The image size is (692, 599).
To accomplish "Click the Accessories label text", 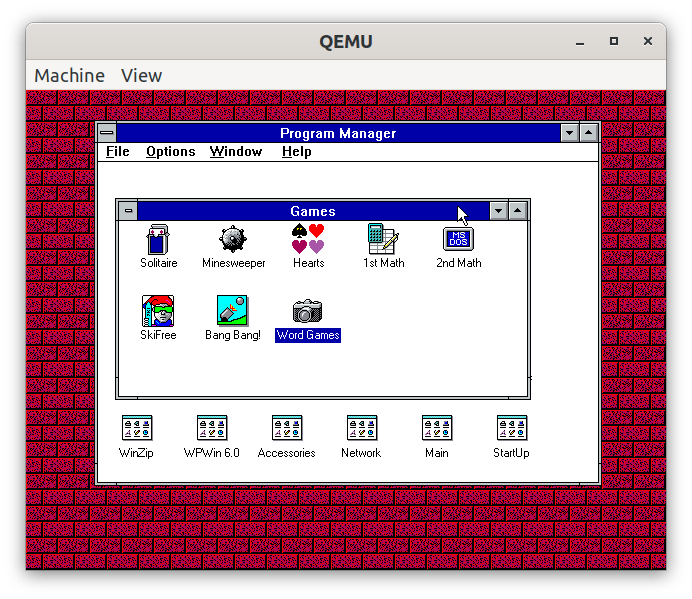I will [286, 453].
